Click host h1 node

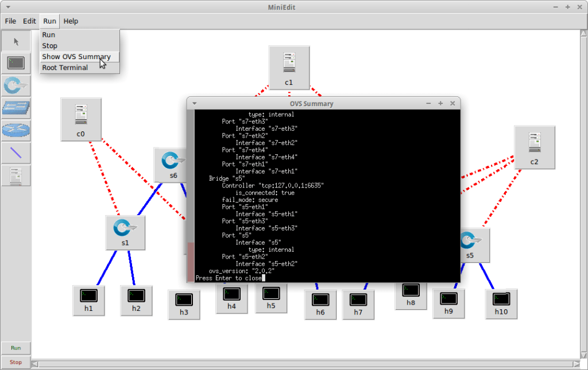(88, 301)
